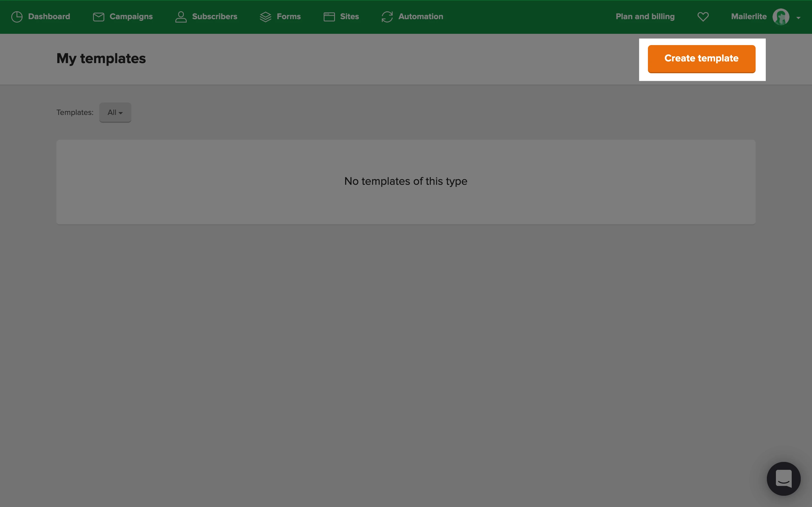Viewport: 812px width, 507px height.
Task: Click the No templates of this type panel
Action: 406,182
